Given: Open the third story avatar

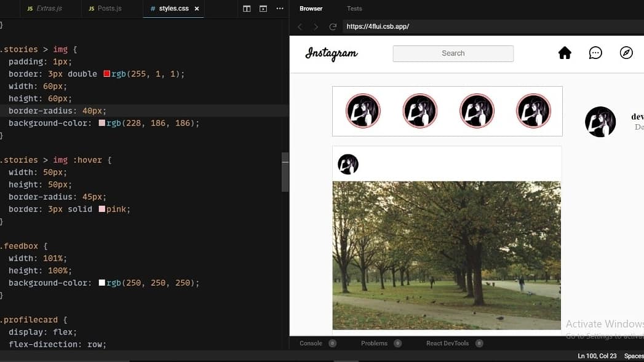Looking at the screenshot, I should [477, 111].
